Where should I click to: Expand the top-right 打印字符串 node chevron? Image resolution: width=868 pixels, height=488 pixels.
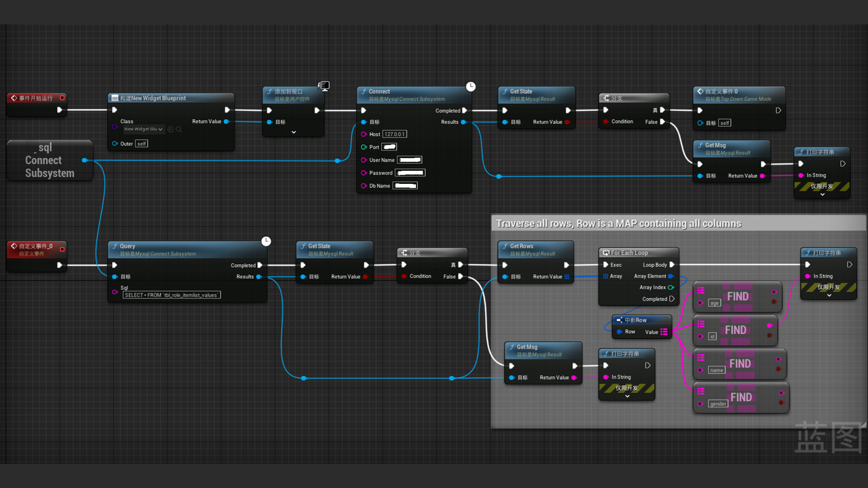pyautogui.click(x=822, y=195)
